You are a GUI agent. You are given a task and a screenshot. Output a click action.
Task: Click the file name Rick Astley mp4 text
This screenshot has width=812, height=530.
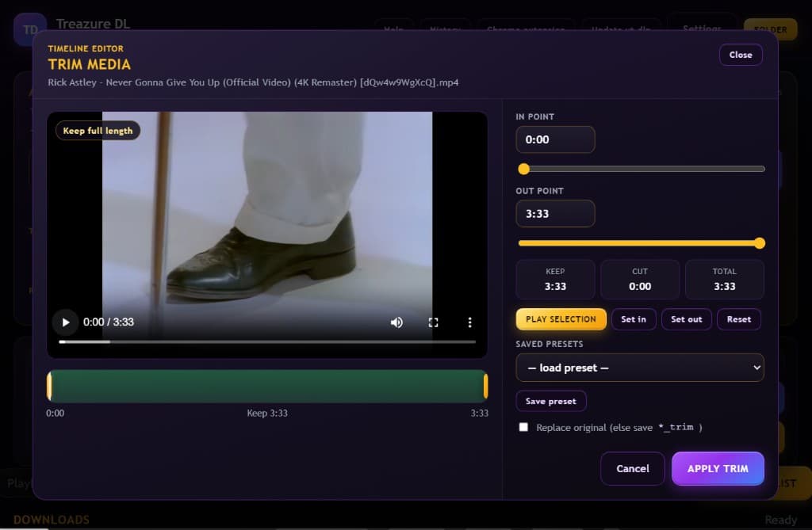coord(253,82)
